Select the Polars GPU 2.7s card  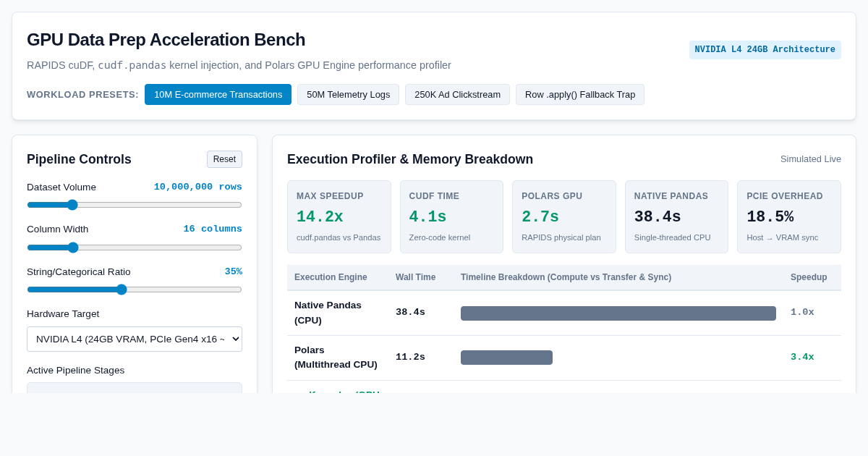click(564, 216)
